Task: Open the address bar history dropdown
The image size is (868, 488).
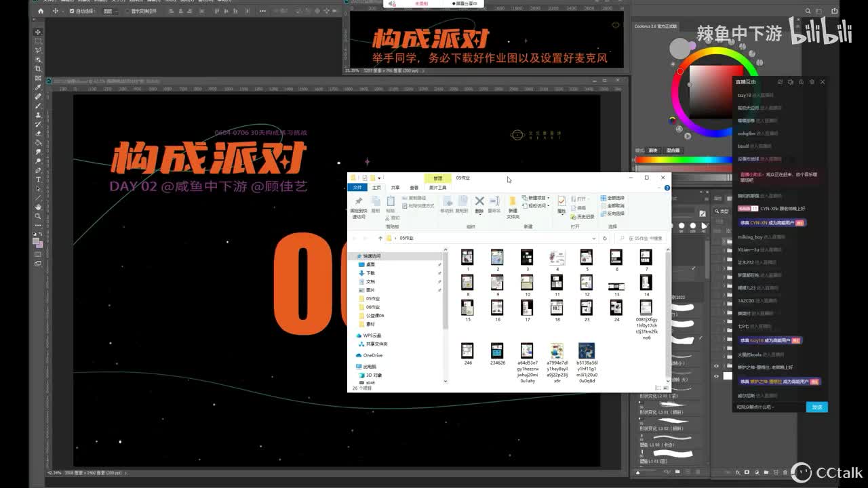Action: tap(595, 239)
